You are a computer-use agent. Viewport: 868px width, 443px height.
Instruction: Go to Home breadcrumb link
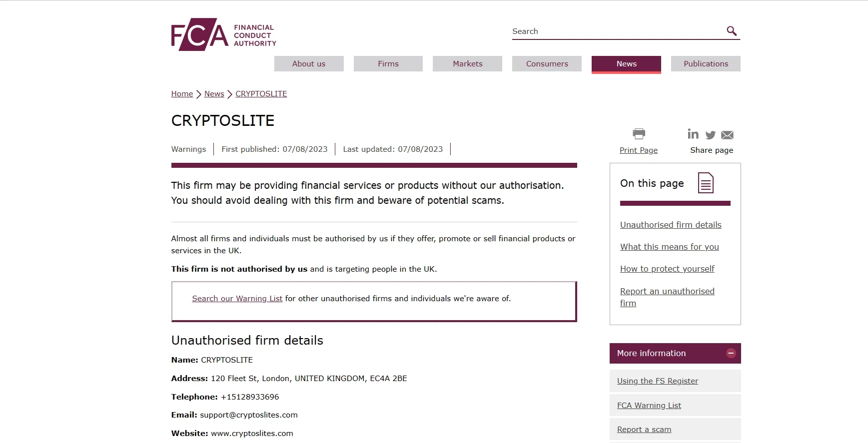pyautogui.click(x=182, y=94)
